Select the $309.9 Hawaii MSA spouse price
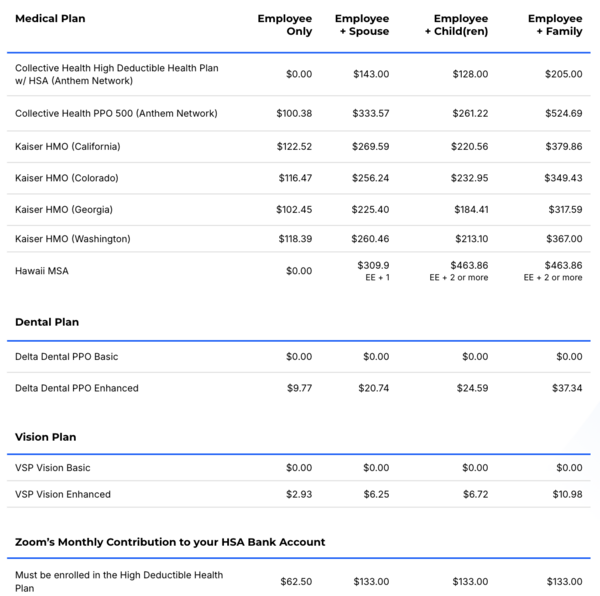Viewport: 600px width, 596px height. pos(373,265)
